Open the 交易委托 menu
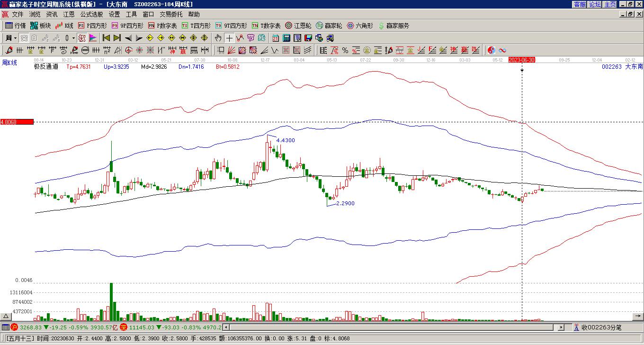 coord(171,15)
